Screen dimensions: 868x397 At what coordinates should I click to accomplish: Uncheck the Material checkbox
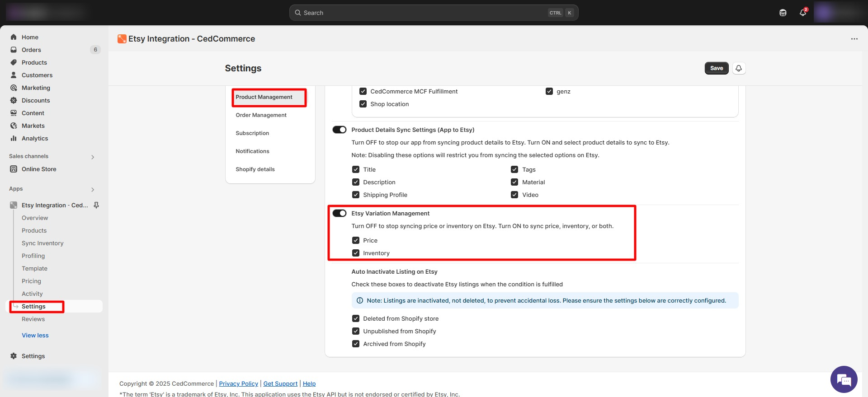(x=514, y=182)
